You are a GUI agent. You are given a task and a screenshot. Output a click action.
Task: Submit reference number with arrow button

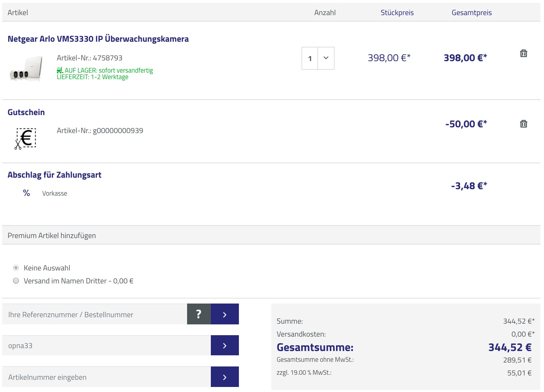(x=225, y=314)
